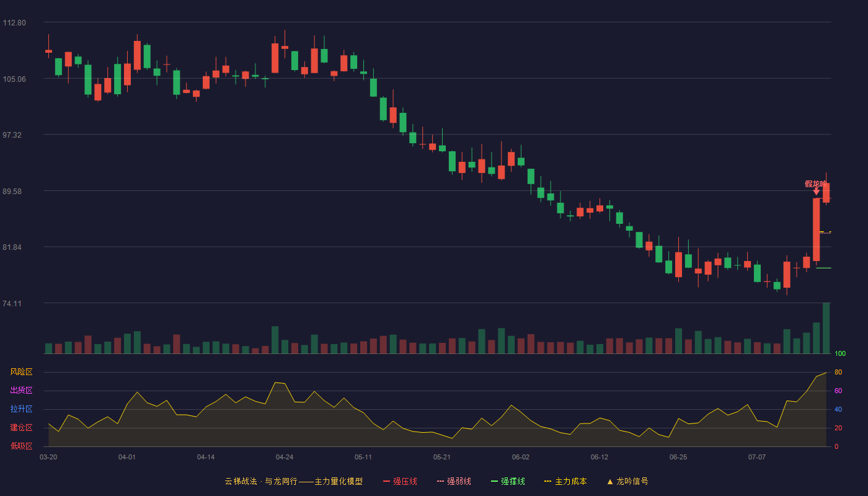This screenshot has width=868, height=496.
Task: Select the 拉升区 zone label
Action: point(21,409)
